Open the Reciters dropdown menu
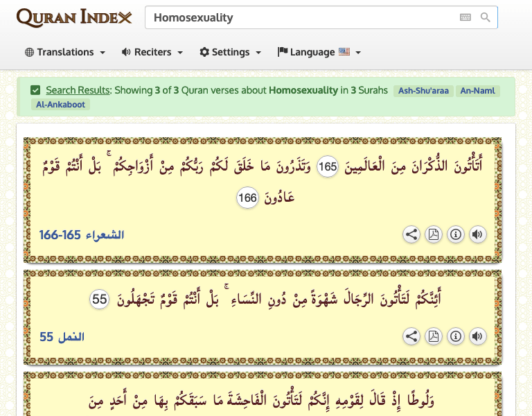Image resolution: width=532 pixels, height=416 pixels. (x=152, y=52)
